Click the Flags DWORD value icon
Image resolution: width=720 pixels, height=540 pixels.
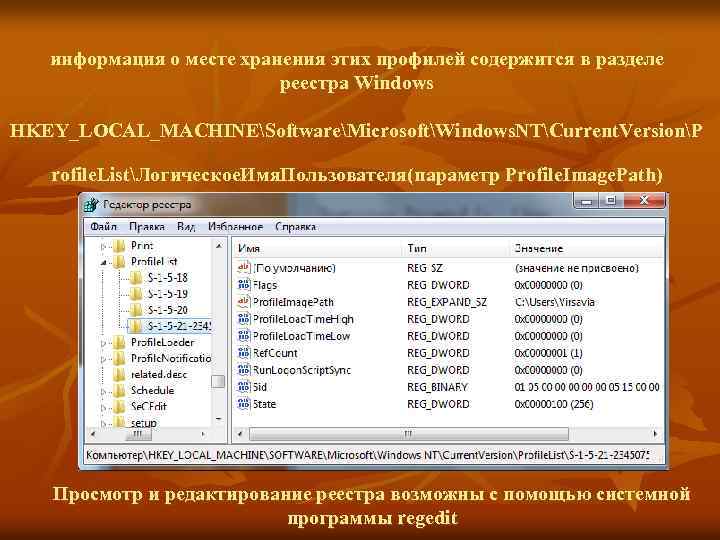243,285
